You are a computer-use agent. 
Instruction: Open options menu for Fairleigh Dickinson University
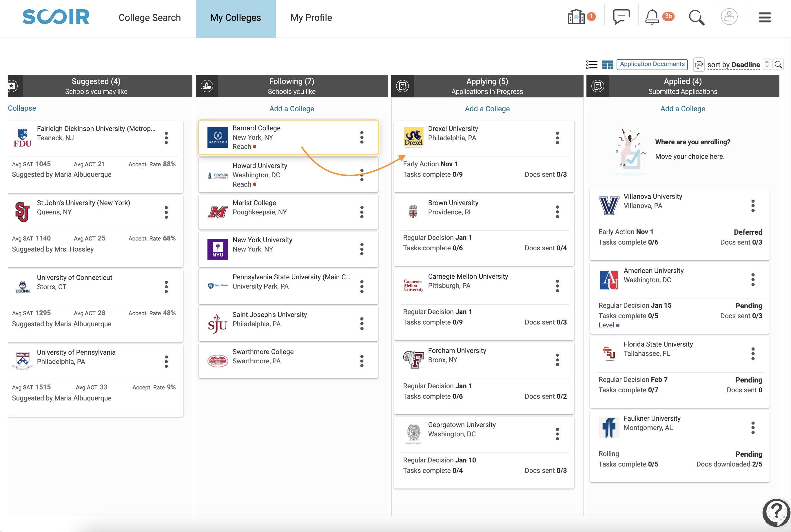(166, 138)
